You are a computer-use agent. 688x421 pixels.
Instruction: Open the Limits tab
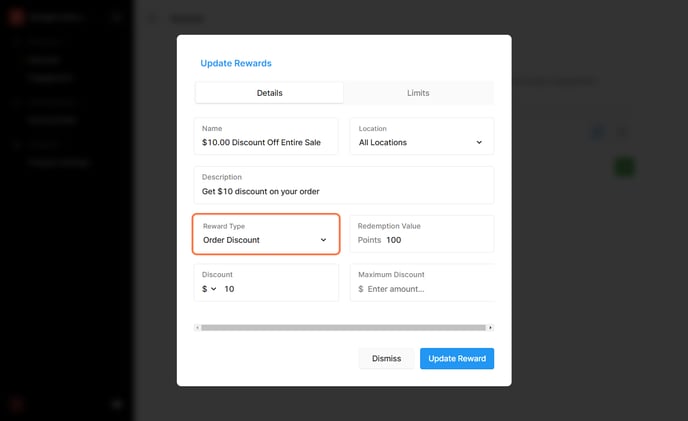click(418, 93)
